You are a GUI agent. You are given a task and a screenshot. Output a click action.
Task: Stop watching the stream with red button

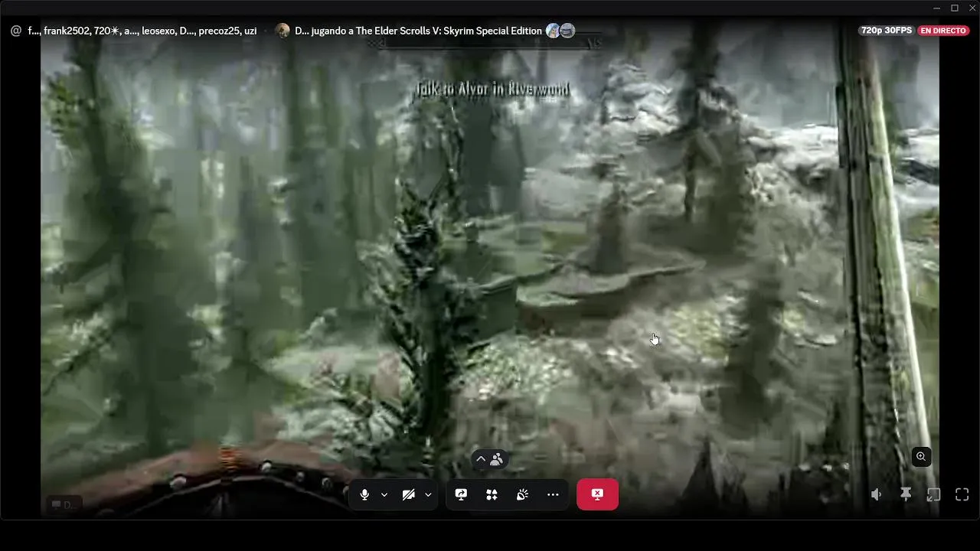tap(597, 494)
